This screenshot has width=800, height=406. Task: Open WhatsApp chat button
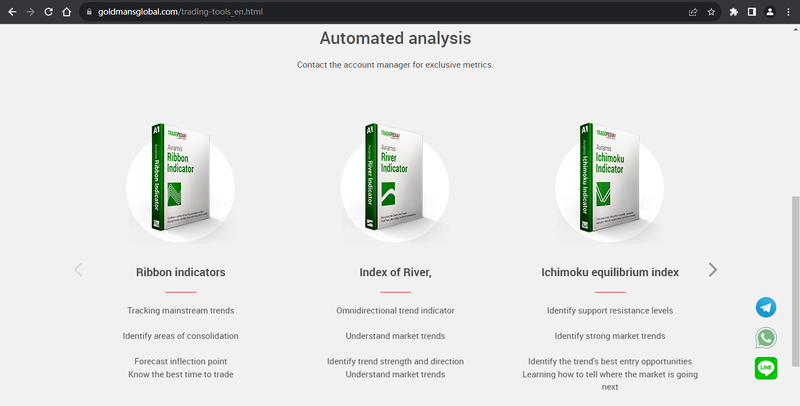point(766,338)
